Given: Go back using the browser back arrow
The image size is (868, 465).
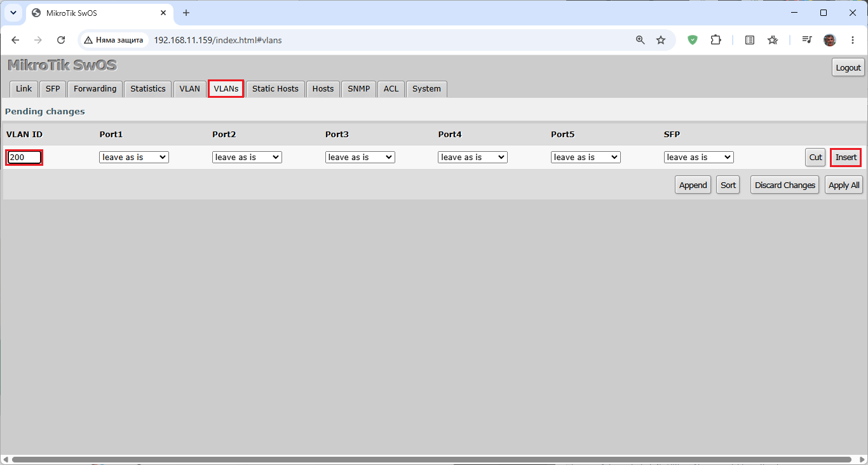Looking at the screenshot, I should coord(16,40).
